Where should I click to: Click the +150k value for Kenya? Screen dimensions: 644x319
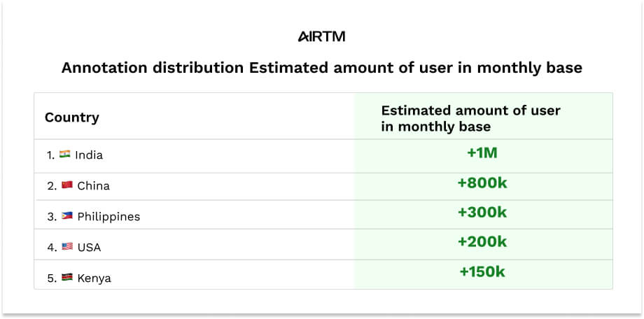tap(482, 271)
